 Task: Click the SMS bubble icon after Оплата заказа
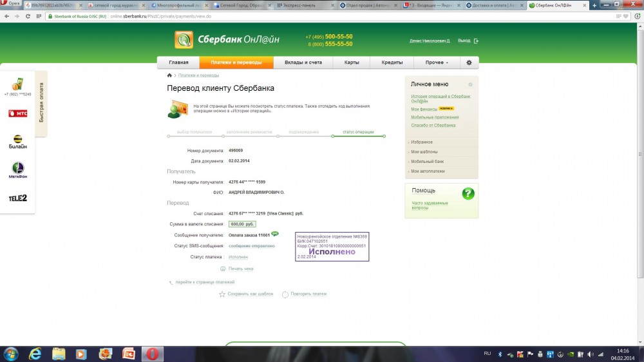pyautogui.click(x=275, y=234)
